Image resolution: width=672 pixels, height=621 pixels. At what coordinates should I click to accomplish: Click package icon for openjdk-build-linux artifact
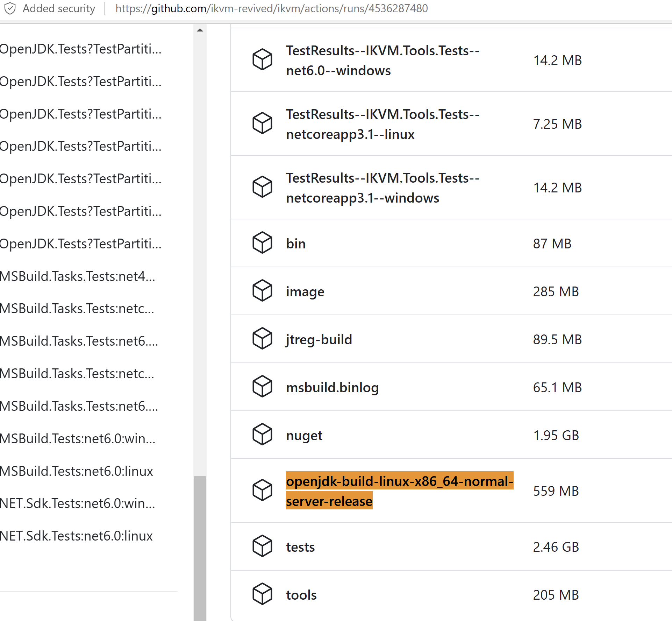[262, 490]
